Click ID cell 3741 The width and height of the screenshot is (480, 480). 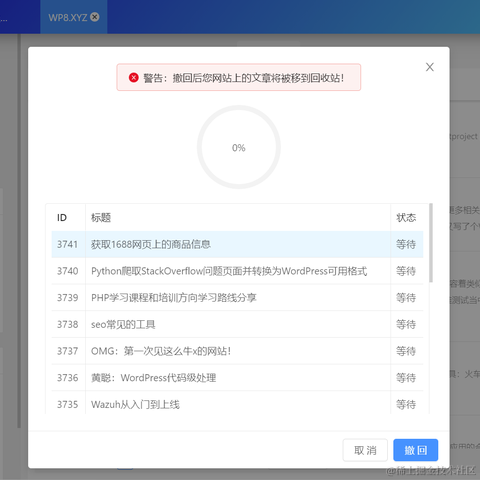[x=67, y=244]
